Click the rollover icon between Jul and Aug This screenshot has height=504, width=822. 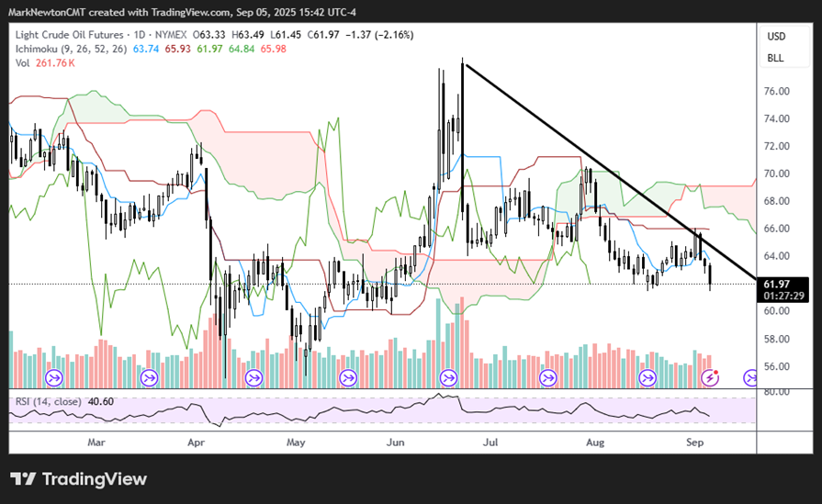click(x=547, y=376)
